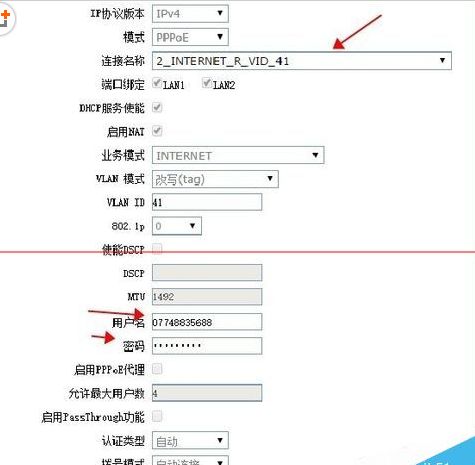475x465 pixels.
Task: Toggle the DHCP服务使能 checkbox
Action: click(x=157, y=107)
